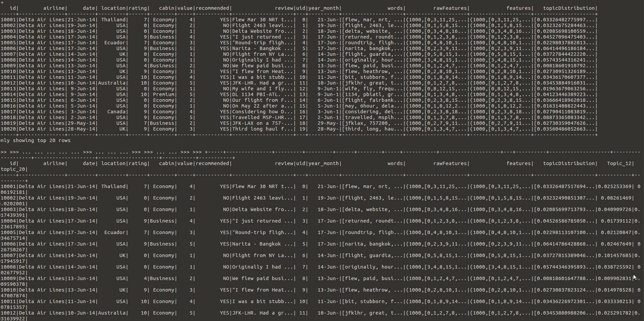The height and width of the screenshot is (321, 644).
Task: Click words cell '[flight, fairbank...'
Action: (372, 100)
